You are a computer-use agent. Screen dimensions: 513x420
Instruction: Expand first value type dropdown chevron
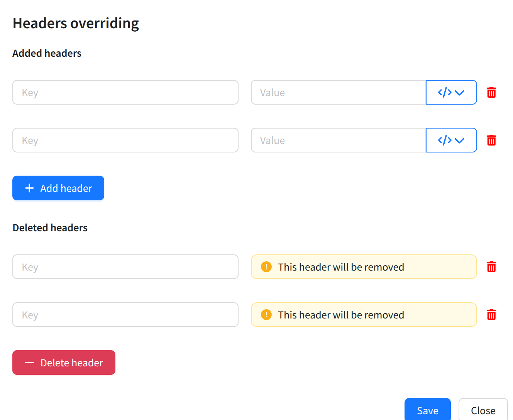click(x=459, y=93)
